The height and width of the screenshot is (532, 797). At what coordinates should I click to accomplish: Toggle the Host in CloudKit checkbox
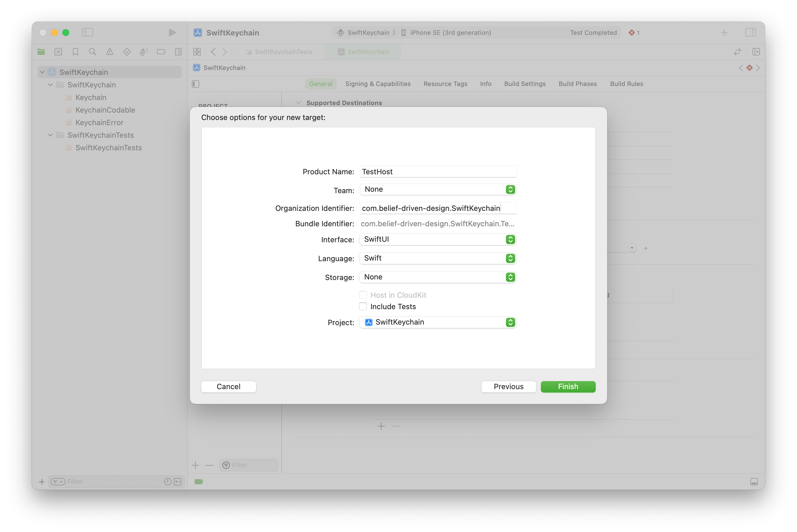coord(363,295)
